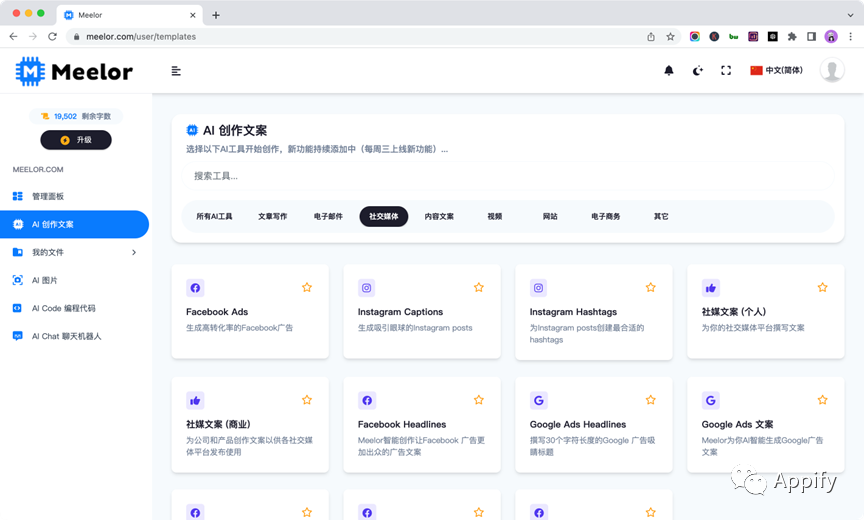Open the Facebook Ads tool title
Image resolution: width=864 pixels, height=520 pixels.
[217, 312]
